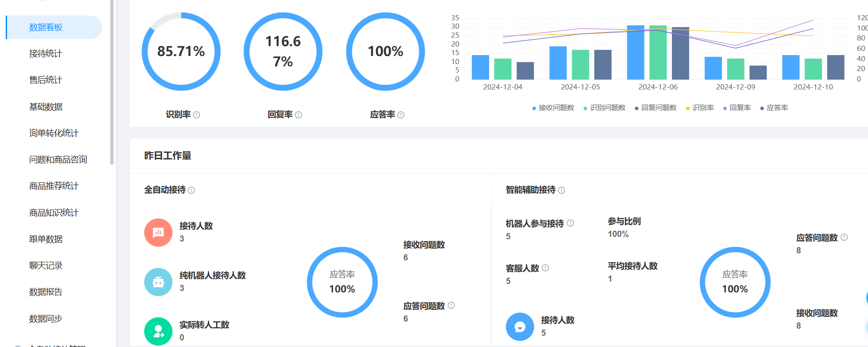The height and width of the screenshot is (347, 868).
Task: Click the info icon next to 智能辅助接待
Action: 561,190
